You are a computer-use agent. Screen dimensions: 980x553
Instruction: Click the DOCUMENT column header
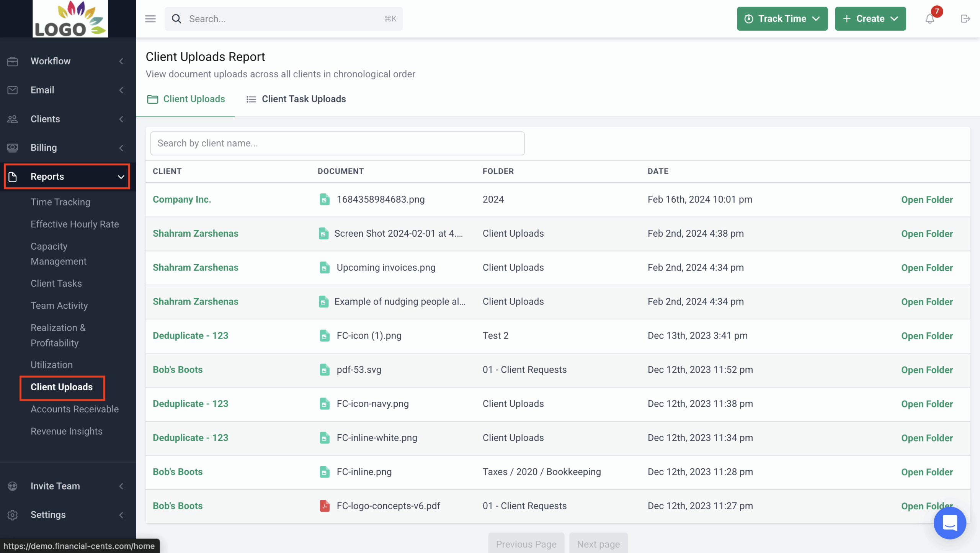[x=341, y=172]
